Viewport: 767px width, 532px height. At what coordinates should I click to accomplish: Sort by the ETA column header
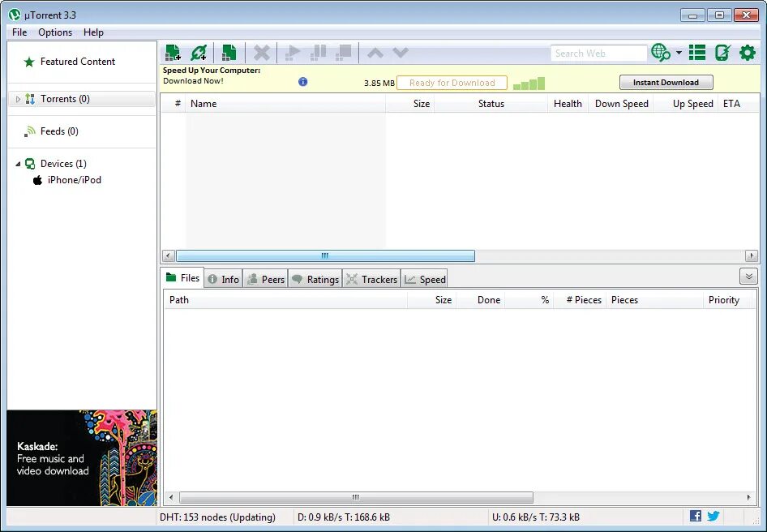(x=738, y=104)
